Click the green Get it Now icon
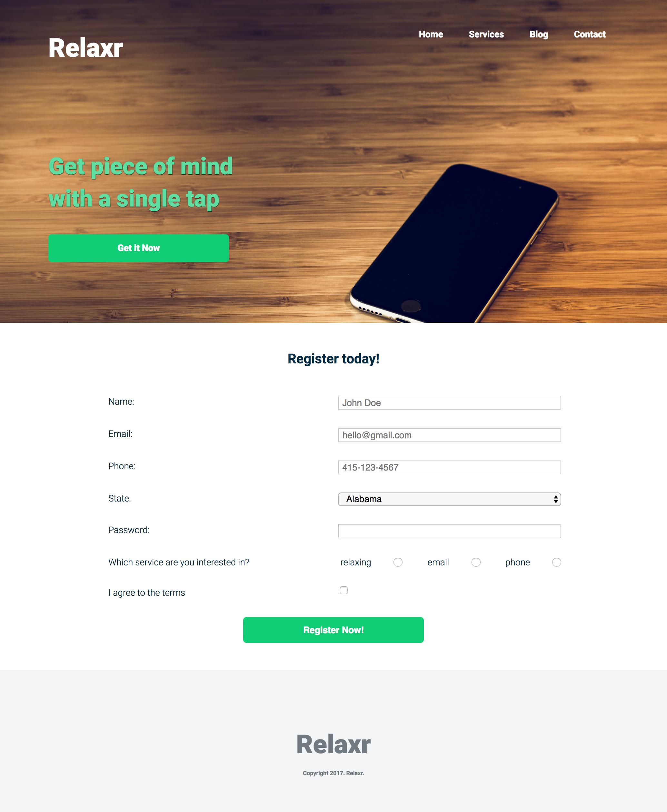The width and height of the screenshot is (667, 812). 138,247
